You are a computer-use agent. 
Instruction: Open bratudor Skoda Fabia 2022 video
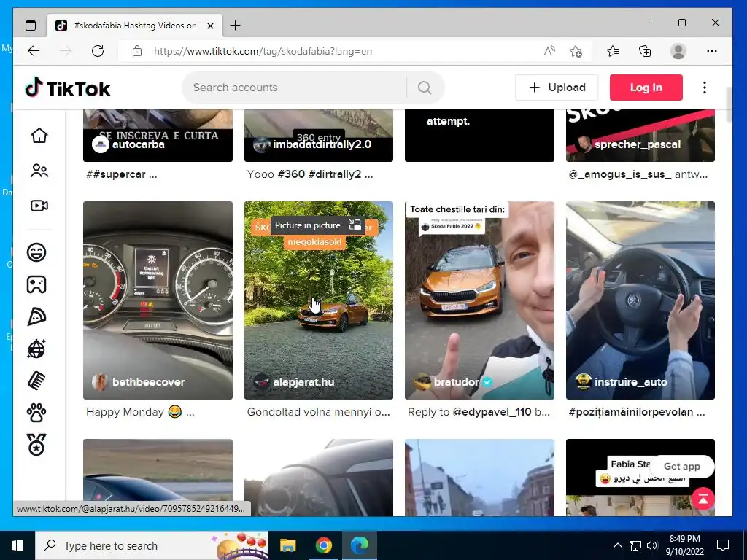(479, 300)
